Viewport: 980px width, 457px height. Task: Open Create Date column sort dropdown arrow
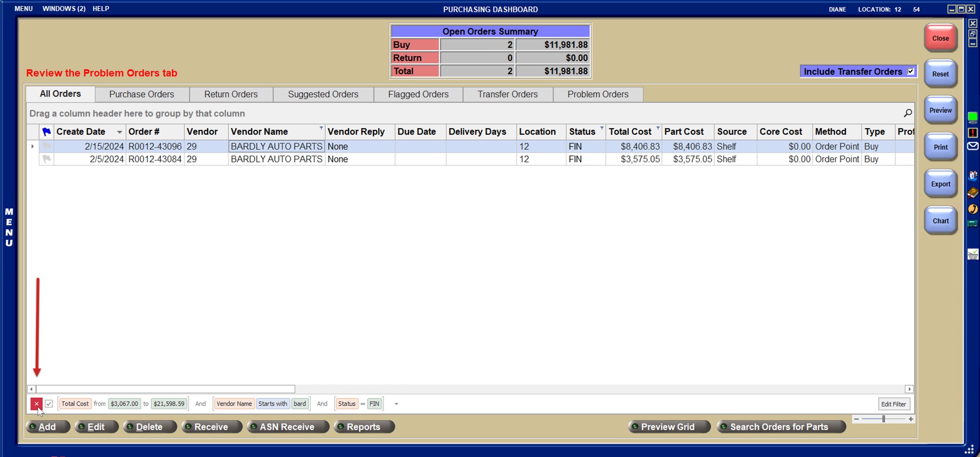[x=119, y=132]
